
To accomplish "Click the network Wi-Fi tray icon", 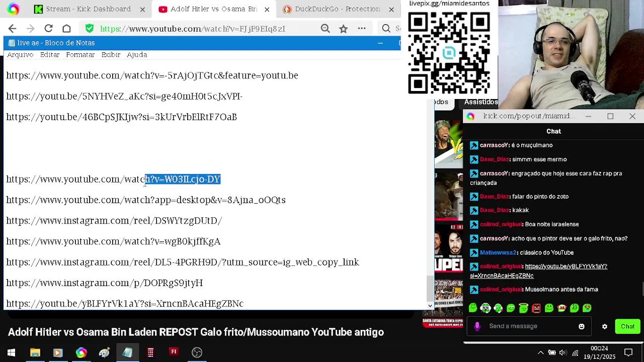I will [575, 352].
